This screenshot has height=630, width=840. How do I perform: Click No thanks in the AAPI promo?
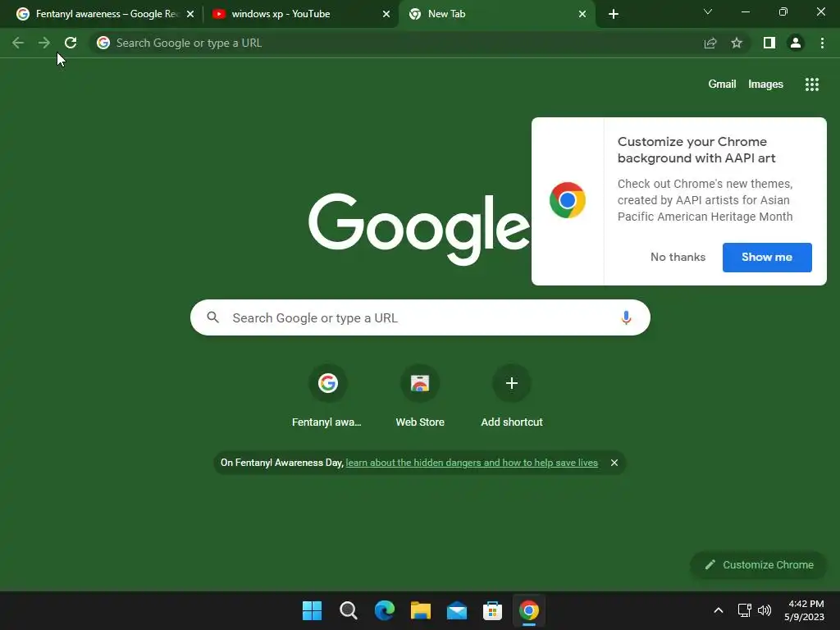click(x=678, y=257)
